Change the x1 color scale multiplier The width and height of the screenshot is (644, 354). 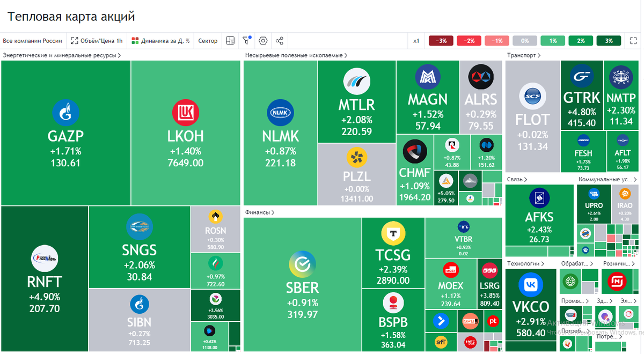click(x=416, y=41)
